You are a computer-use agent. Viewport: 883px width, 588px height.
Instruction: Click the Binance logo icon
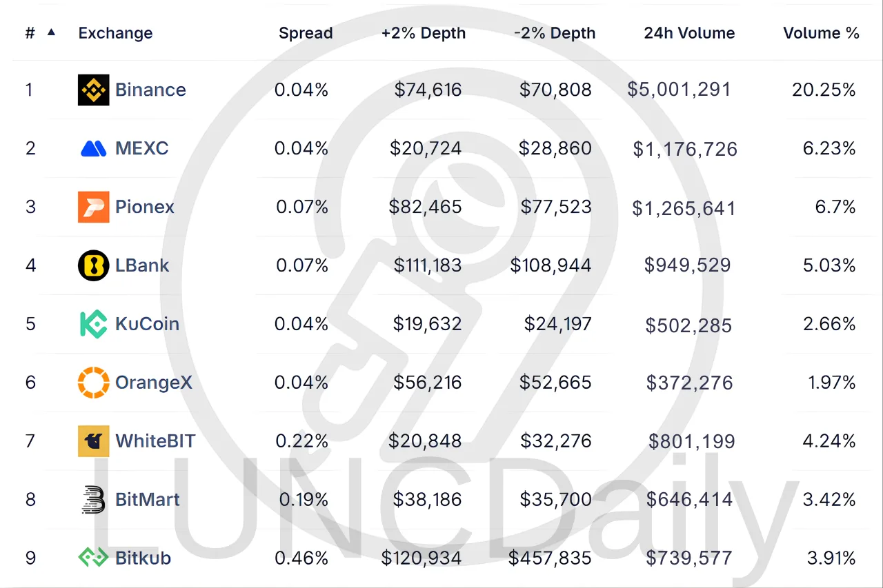tap(93, 90)
